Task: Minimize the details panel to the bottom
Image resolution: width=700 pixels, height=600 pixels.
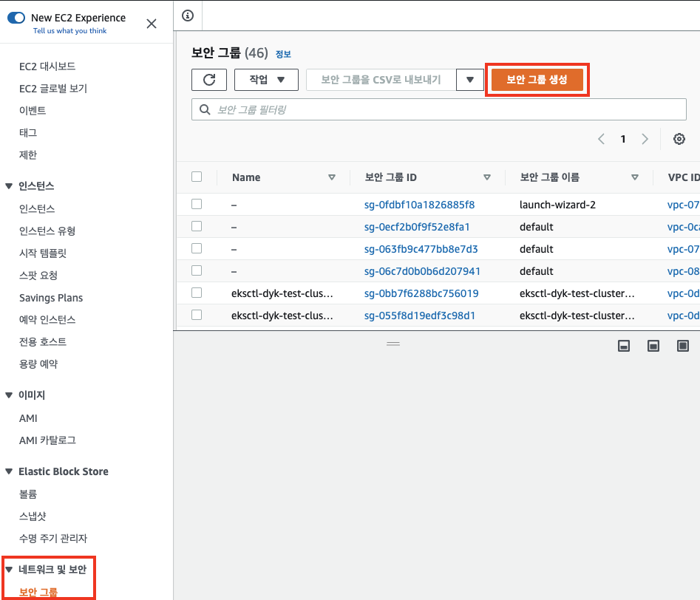Action: click(624, 346)
